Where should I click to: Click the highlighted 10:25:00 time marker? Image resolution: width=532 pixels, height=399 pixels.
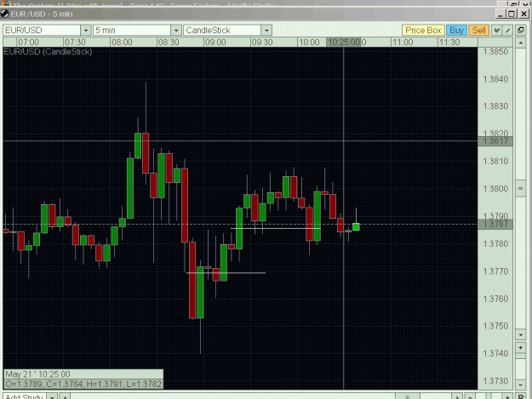[x=343, y=43]
